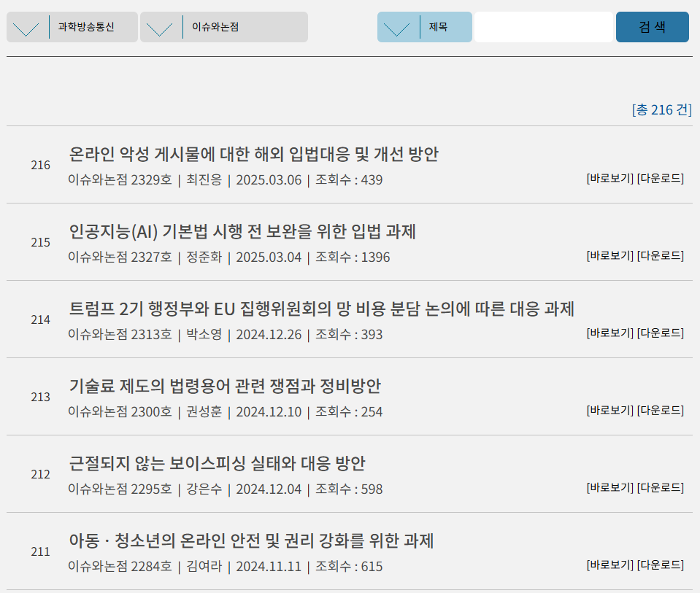Viewport: 700px width, 593px height.
Task: Click the view count 조회수 : 615
Action: tap(349, 566)
